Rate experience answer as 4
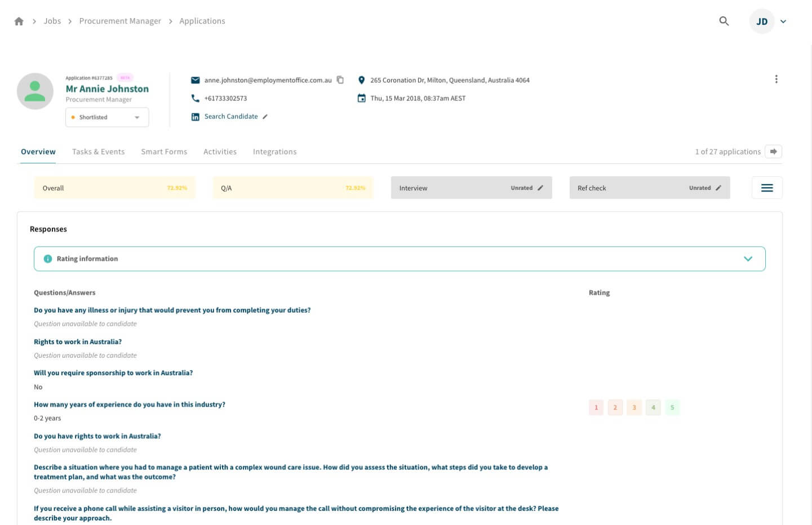 point(654,407)
